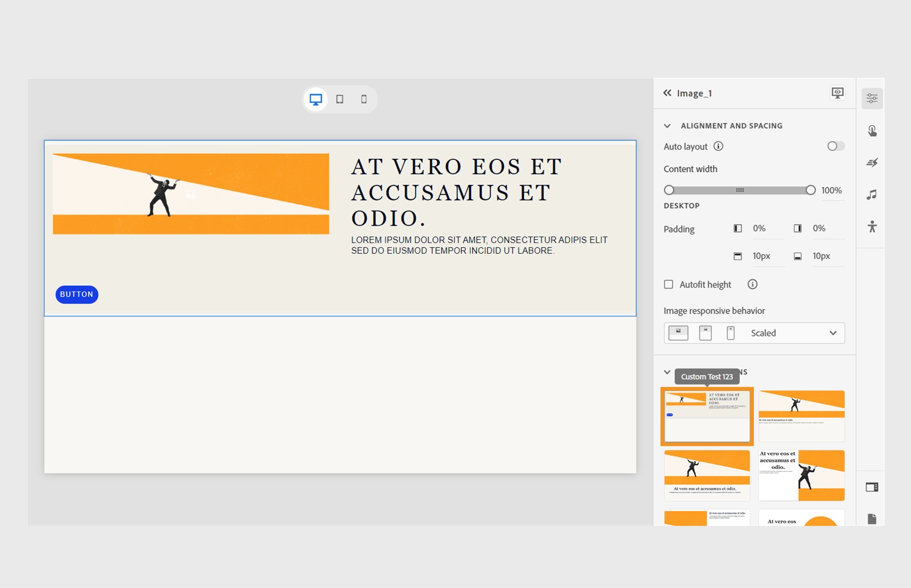Open the Visual Properties sliders panel

pyautogui.click(x=872, y=98)
